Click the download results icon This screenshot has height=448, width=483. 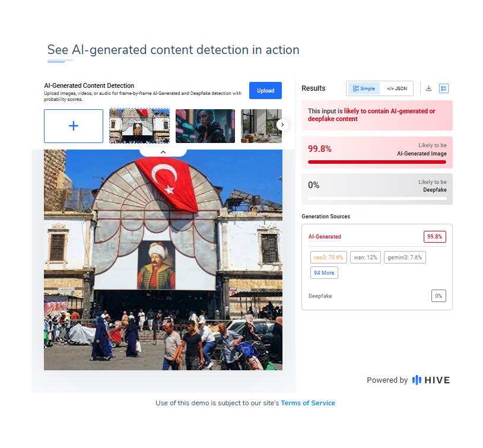point(428,88)
